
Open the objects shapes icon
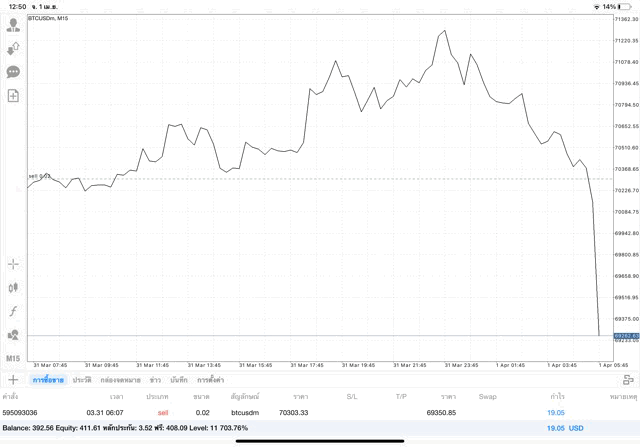[13, 335]
